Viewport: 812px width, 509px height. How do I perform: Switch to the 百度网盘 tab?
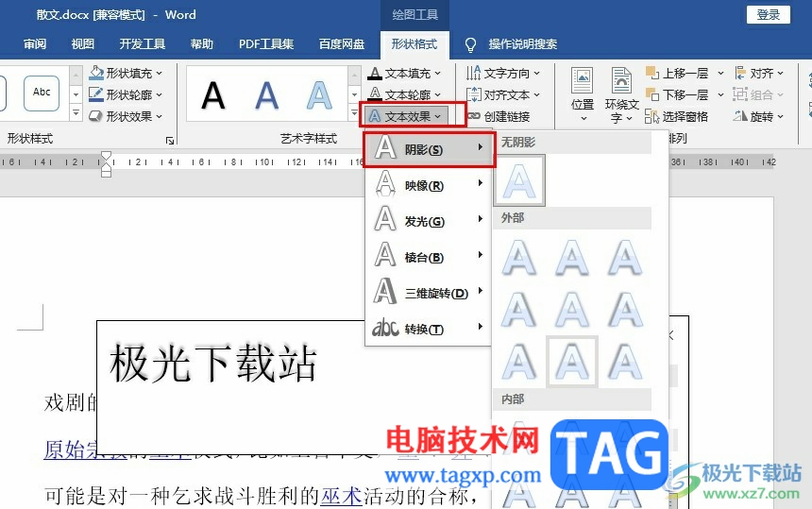pos(341,44)
